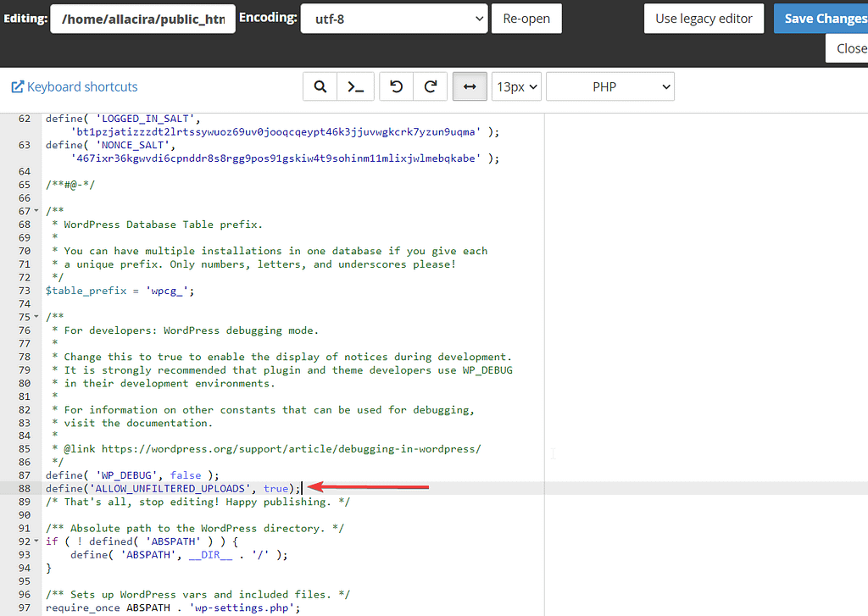Toggle word wrap with the arrows icon
The image size is (868, 616).
(470, 86)
